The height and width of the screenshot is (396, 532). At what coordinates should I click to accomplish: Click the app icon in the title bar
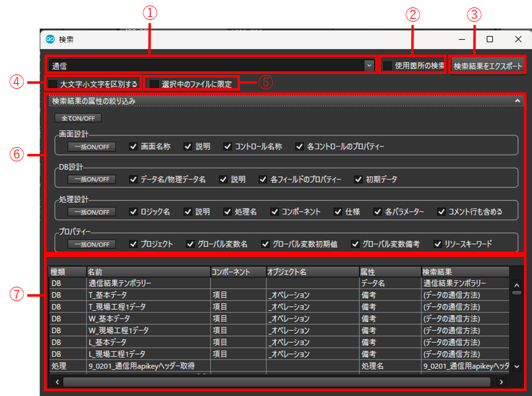pos(50,39)
